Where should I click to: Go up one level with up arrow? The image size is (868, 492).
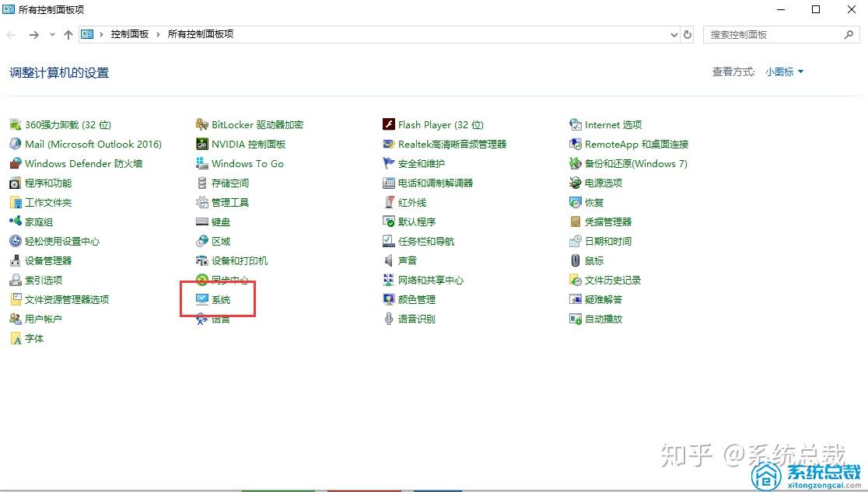click(68, 34)
